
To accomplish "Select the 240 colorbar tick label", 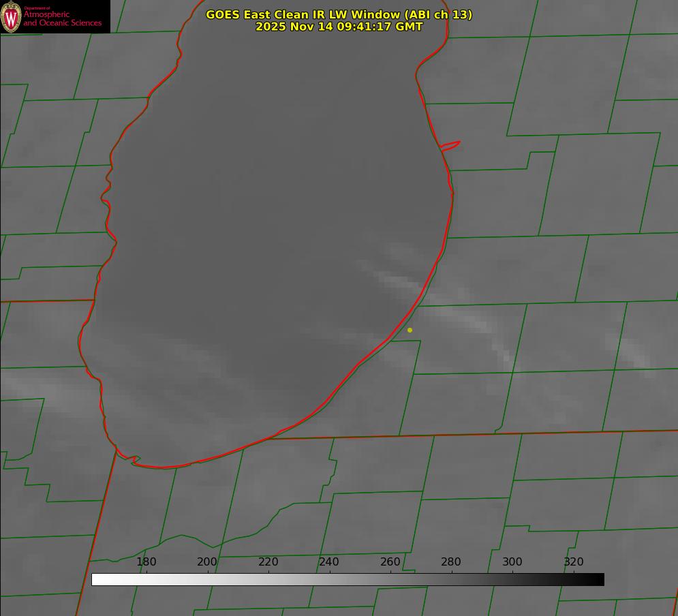I will point(329,562).
